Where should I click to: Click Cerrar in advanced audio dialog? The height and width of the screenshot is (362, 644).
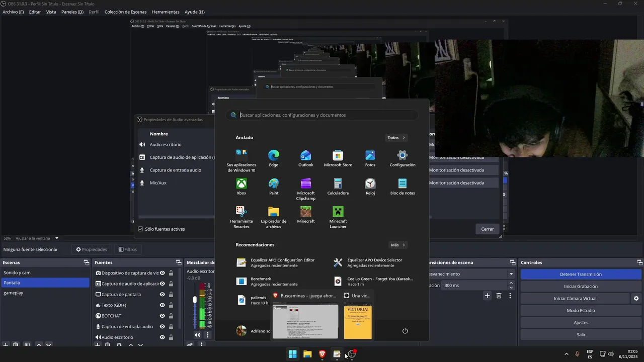coord(487,229)
